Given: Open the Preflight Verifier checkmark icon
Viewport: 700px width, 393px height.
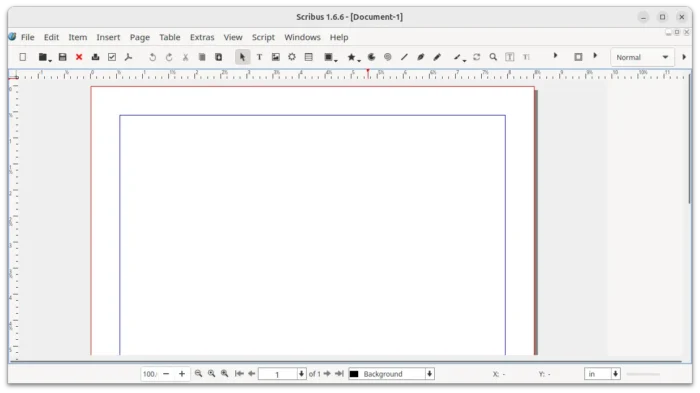Looking at the screenshot, I should (x=112, y=57).
